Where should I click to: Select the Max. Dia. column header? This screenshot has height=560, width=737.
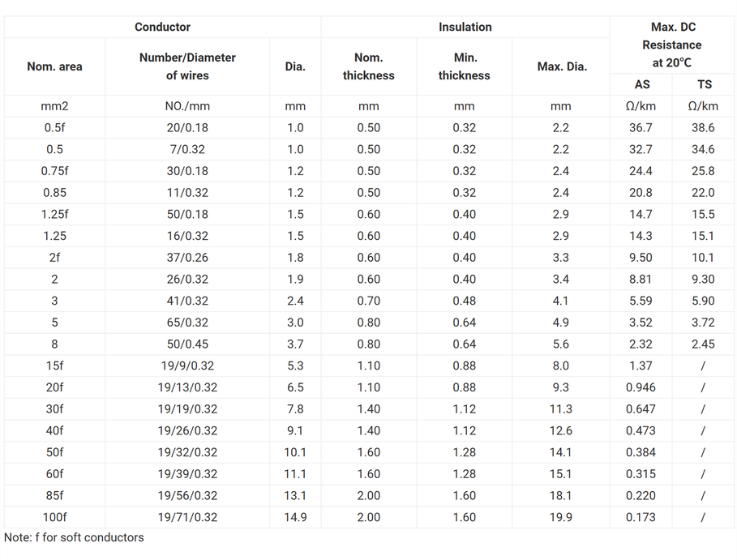(x=561, y=66)
